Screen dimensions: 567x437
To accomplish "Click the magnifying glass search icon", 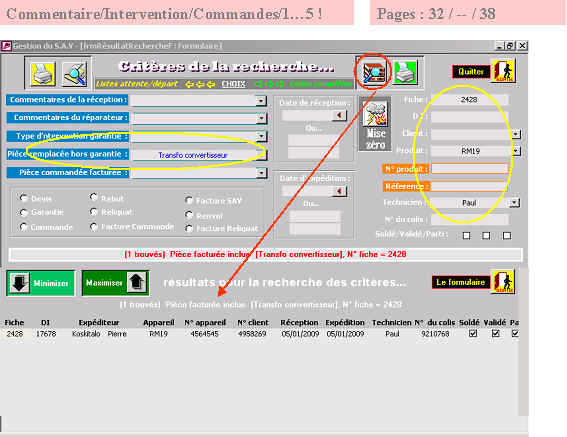I will tap(74, 74).
